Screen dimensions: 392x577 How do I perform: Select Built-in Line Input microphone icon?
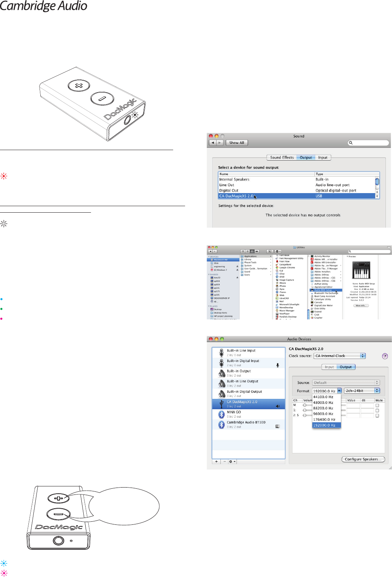pyautogui.click(x=221, y=352)
